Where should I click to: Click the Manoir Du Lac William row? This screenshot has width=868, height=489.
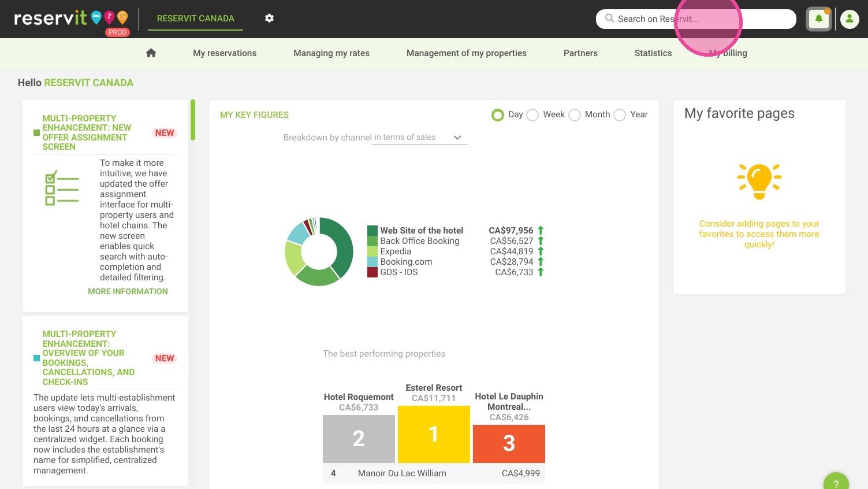tap(434, 473)
